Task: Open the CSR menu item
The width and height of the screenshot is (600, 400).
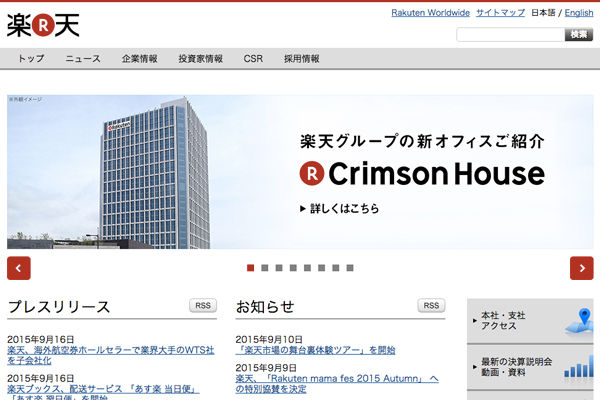Action: coord(253,59)
